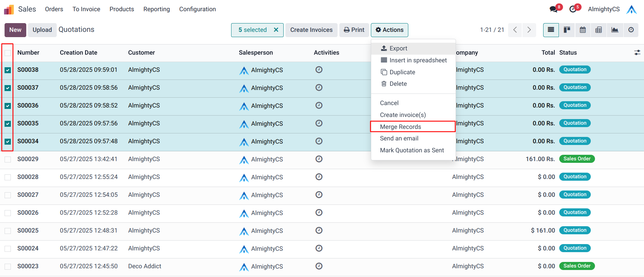Select Mark Quotation as Sent
The height and width of the screenshot is (277, 644).
coord(411,150)
